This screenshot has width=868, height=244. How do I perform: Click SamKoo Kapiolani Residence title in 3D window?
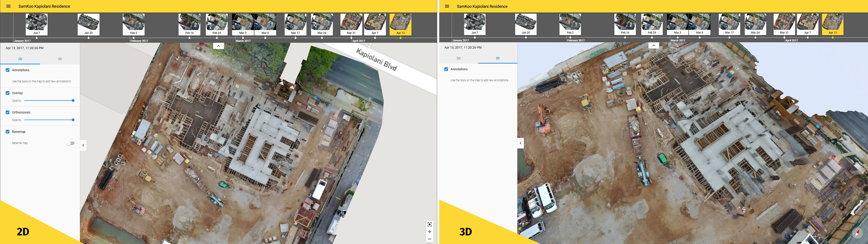[x=482, y=6]
